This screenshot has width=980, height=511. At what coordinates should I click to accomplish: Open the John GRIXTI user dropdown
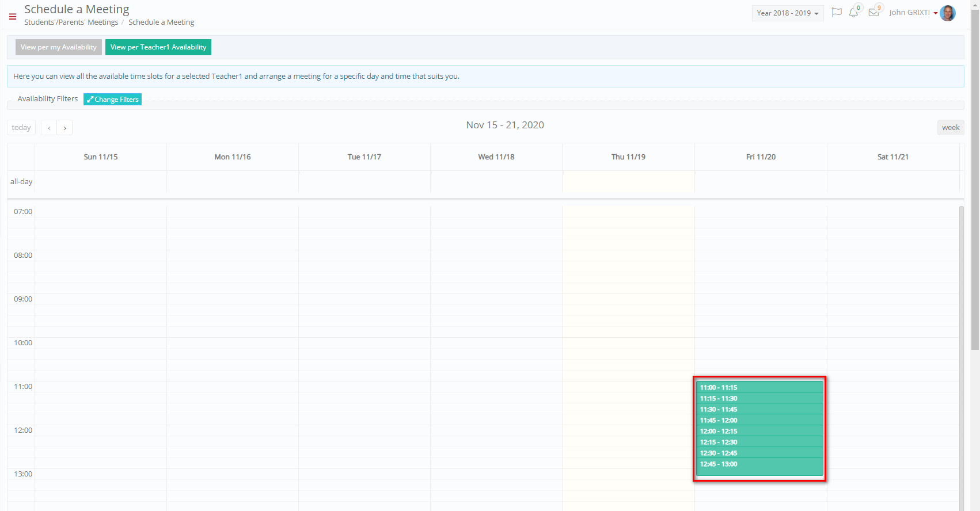pyautogui.click(x=913, y=13)
